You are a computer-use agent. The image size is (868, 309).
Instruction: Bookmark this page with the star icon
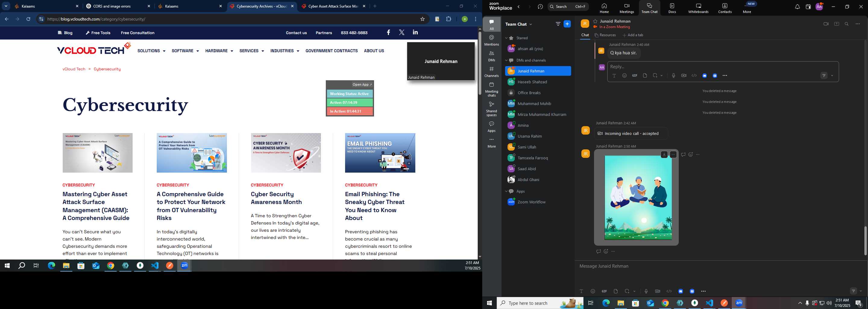click(x=422, y=19)
